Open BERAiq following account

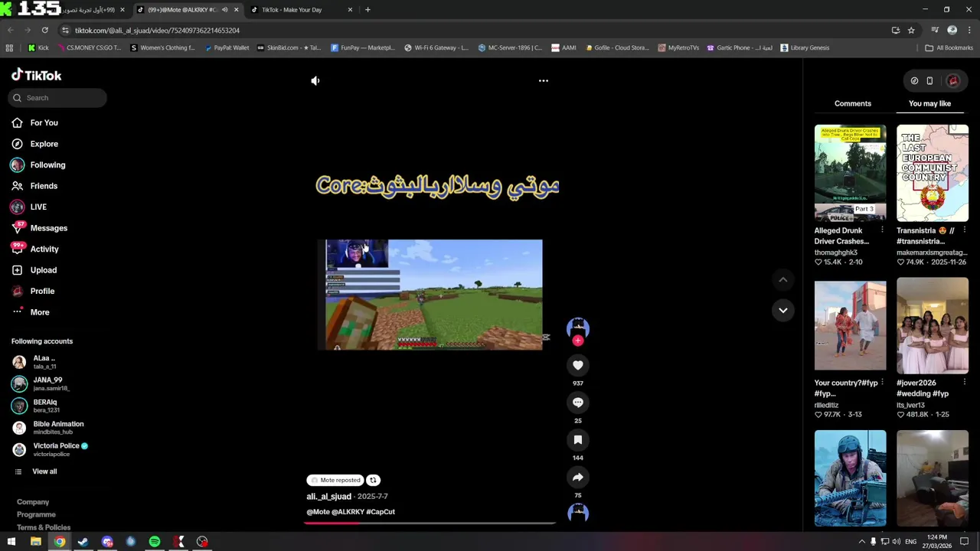click(36, 406)
